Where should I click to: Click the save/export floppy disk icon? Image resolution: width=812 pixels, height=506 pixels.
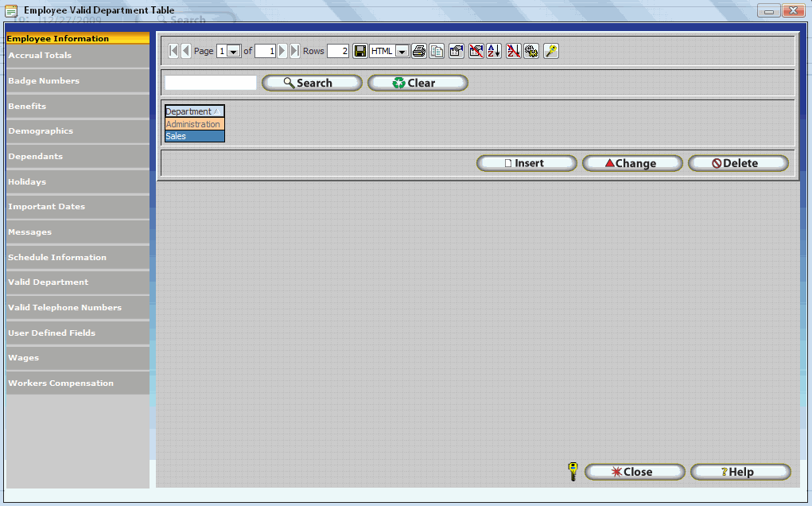click(x=360, y=51)
